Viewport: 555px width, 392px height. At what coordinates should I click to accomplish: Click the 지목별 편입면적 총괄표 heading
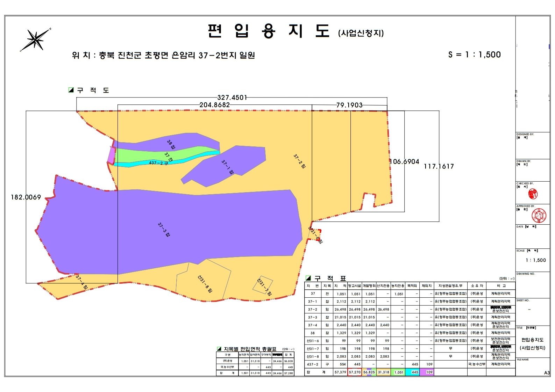pos(250,349)
